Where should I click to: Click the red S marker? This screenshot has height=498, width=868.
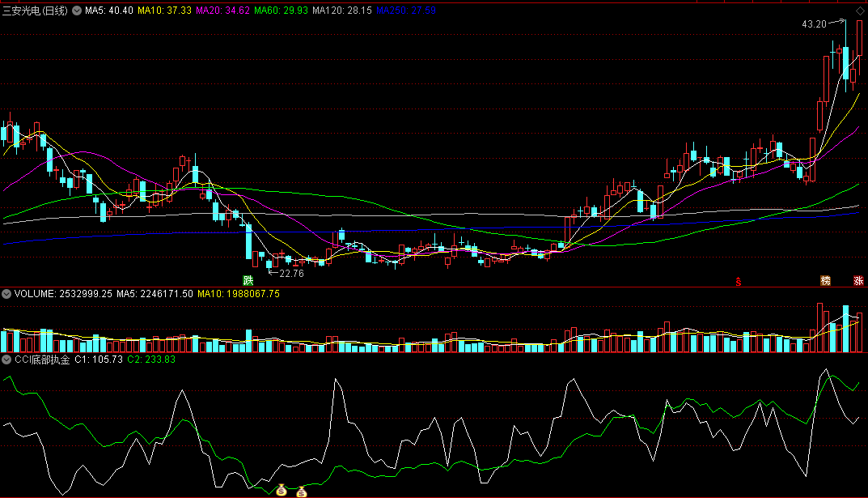pyautogui.click(x=738, y=282)
